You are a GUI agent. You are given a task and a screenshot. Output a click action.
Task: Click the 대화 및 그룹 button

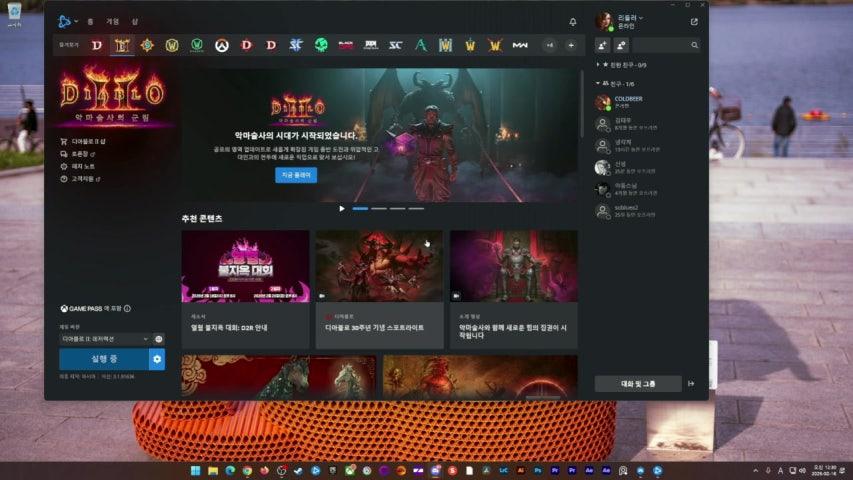click(x=638, y=384)
